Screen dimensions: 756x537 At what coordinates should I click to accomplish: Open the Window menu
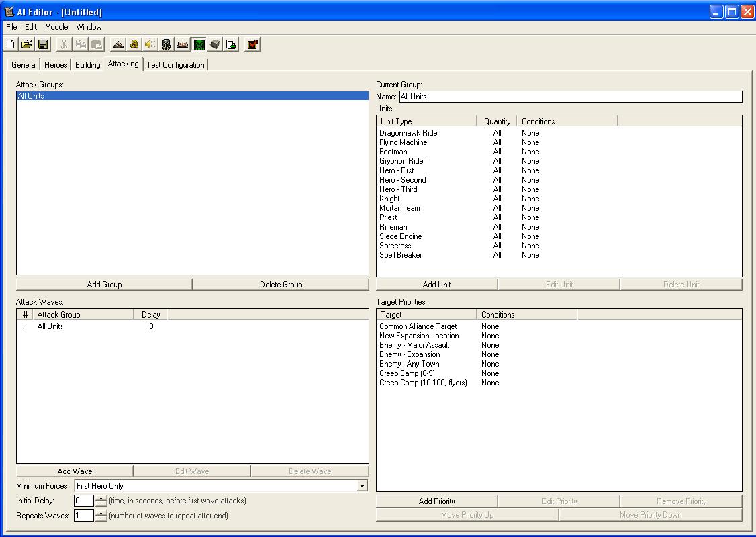(x=89, y=27)
